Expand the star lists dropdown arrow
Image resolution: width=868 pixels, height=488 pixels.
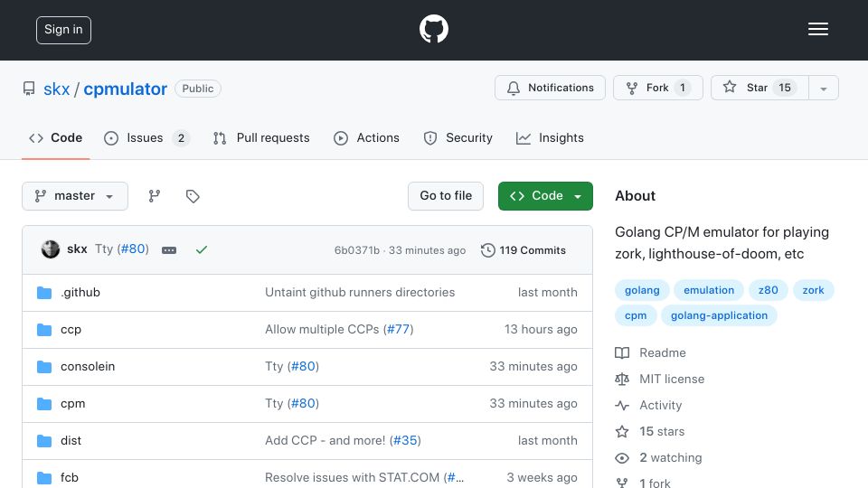click(x=823, y=89)
